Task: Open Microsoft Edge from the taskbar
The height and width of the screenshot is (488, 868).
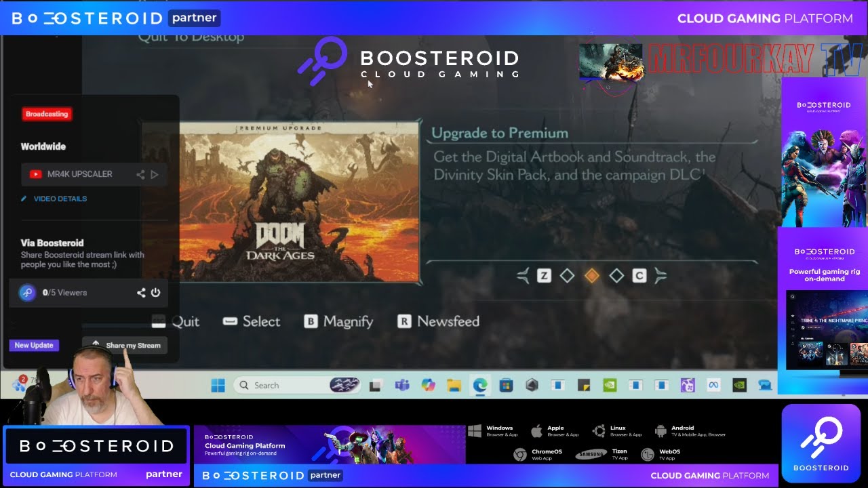Action: point(480,385)
